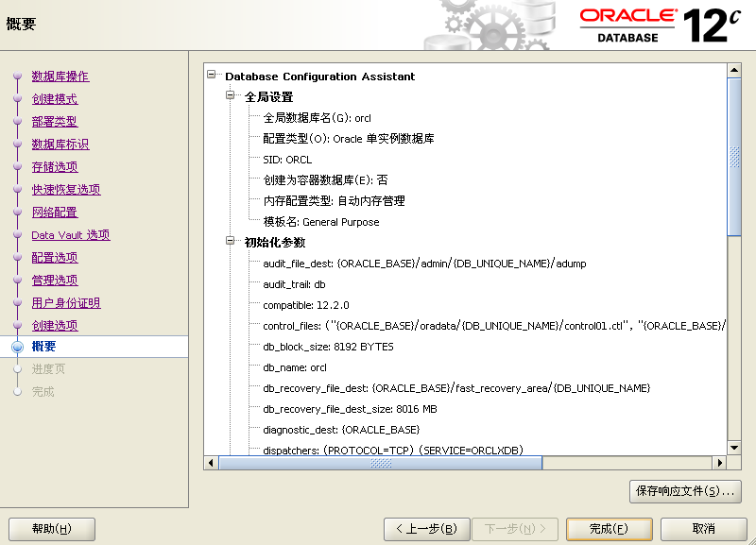Jump to the 用户身份证明 step
The width and height of the screenshot is (756, 545).
pyautogui.click(x=66, y=302)
